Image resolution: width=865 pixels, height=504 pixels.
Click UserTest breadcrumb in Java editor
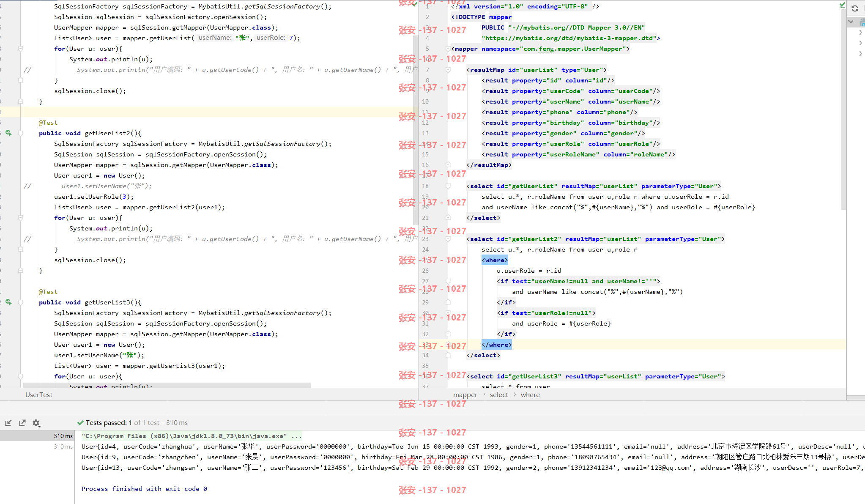39,394
